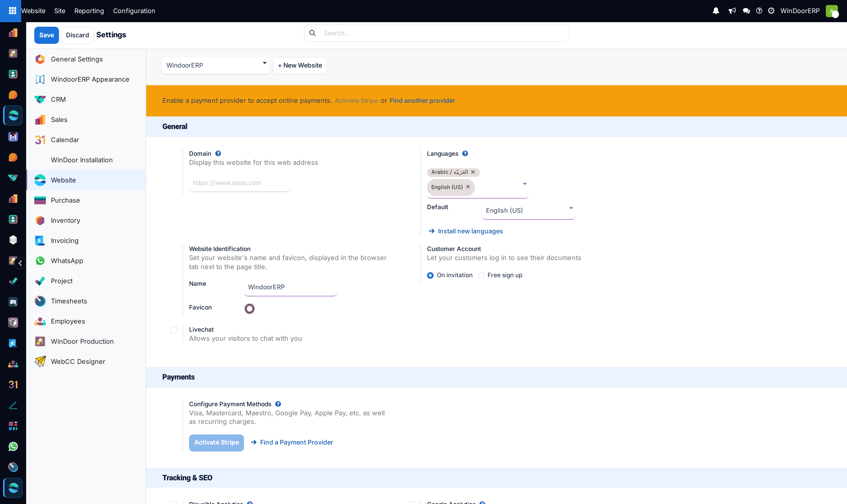Open the apps grid launcher
Screen dimensions: 847x504
pyautogui.click(x=12, y=11)
